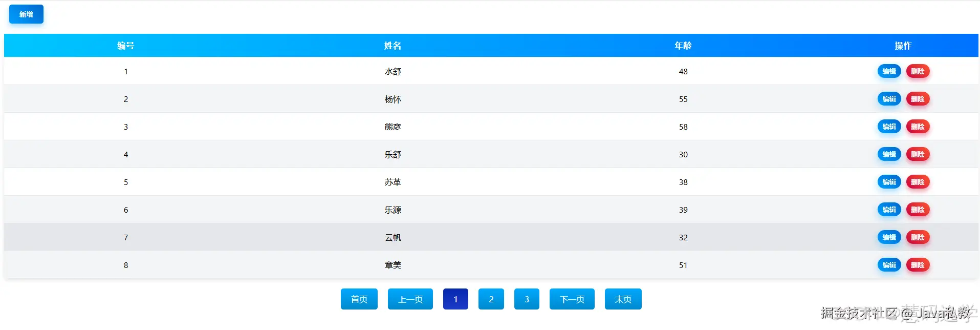
Task: Delete the row for 熊彦
Action: pyautogui.click(x=918, y=127)
